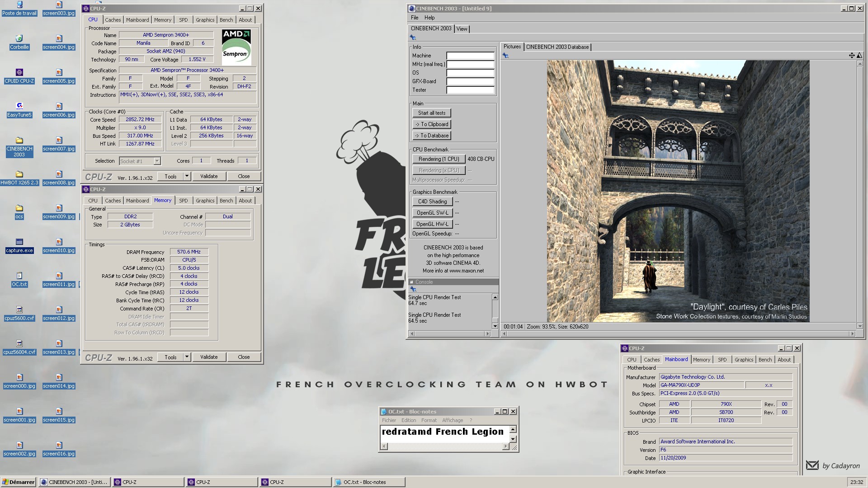Open the Corbeille recycle bin icon

(19, 42)
